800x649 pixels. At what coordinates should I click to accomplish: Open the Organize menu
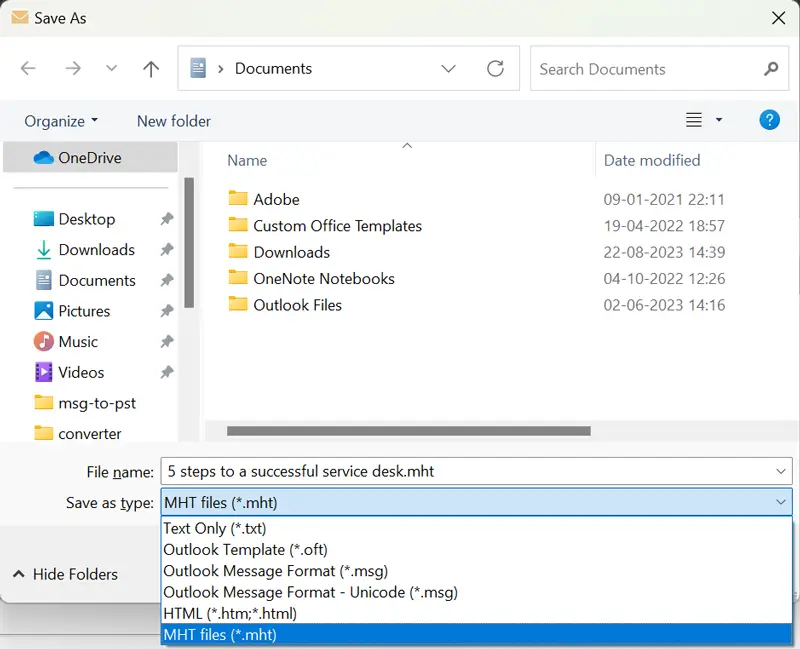61,121
